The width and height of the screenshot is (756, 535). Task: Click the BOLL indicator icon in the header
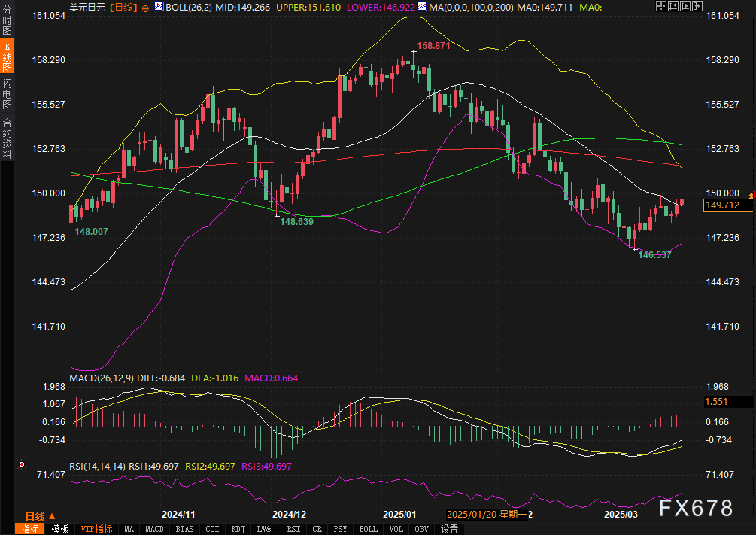pyautogui.click(x=159, y=7)
